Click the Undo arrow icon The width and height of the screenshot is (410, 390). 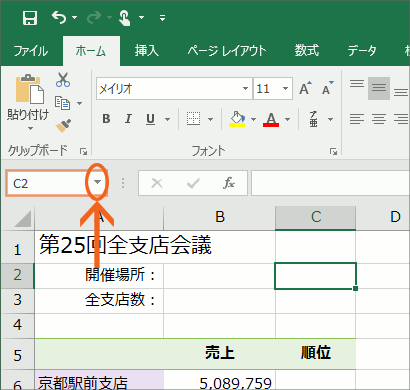59,17
